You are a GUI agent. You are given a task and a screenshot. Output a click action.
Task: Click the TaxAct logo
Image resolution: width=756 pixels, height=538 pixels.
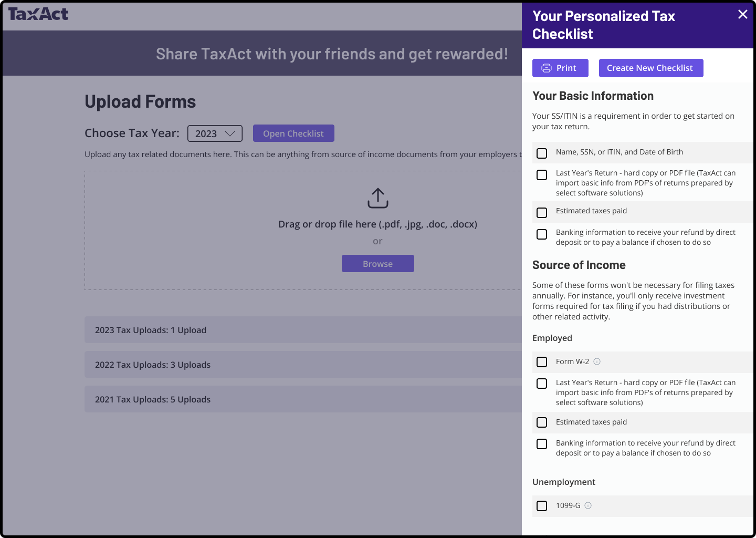[38, 14]
